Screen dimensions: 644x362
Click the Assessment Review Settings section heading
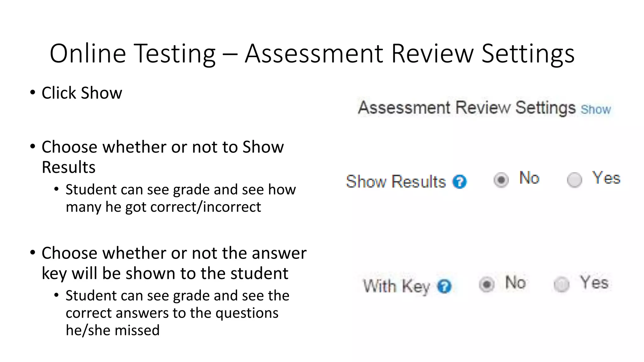467,108
